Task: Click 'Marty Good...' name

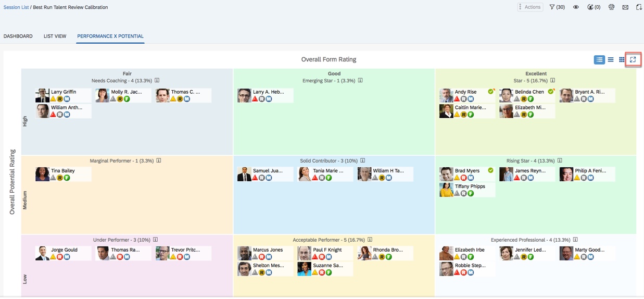Action: point(590,250)
